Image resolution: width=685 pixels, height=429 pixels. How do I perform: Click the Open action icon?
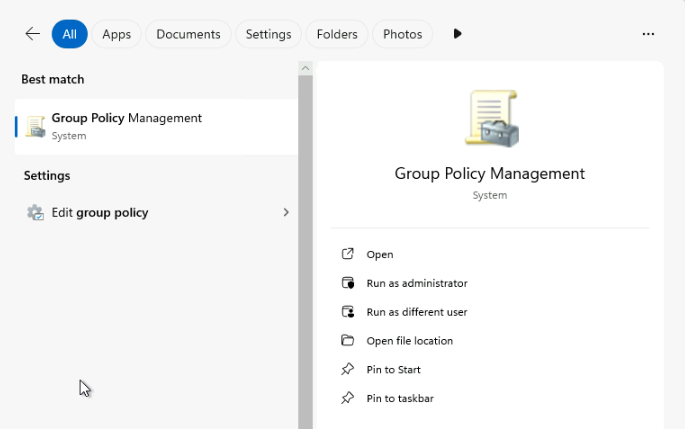click(x=347, y=254)
